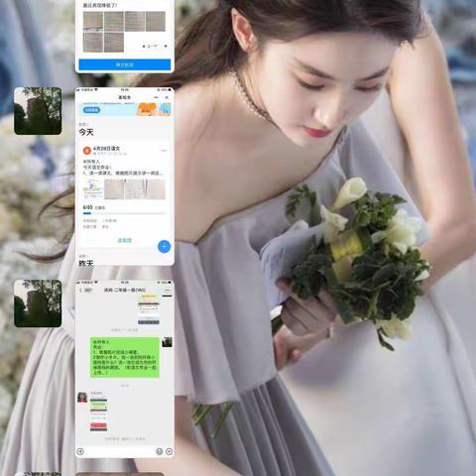Viewport: 476px width, 476px height.
Task: Tap the 6/65 submission count
Action: 87,207
